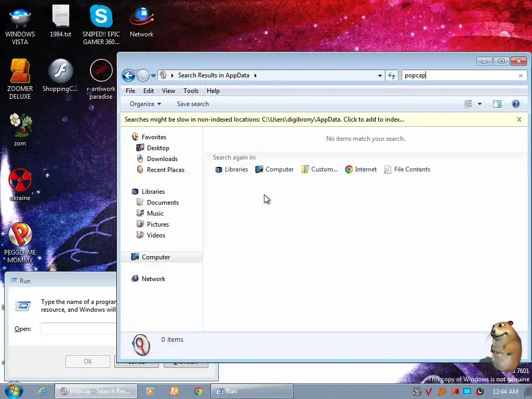The width and height of the screenshot is (532, 399).
Task: Open Videos library
Action: coord(151,235)
